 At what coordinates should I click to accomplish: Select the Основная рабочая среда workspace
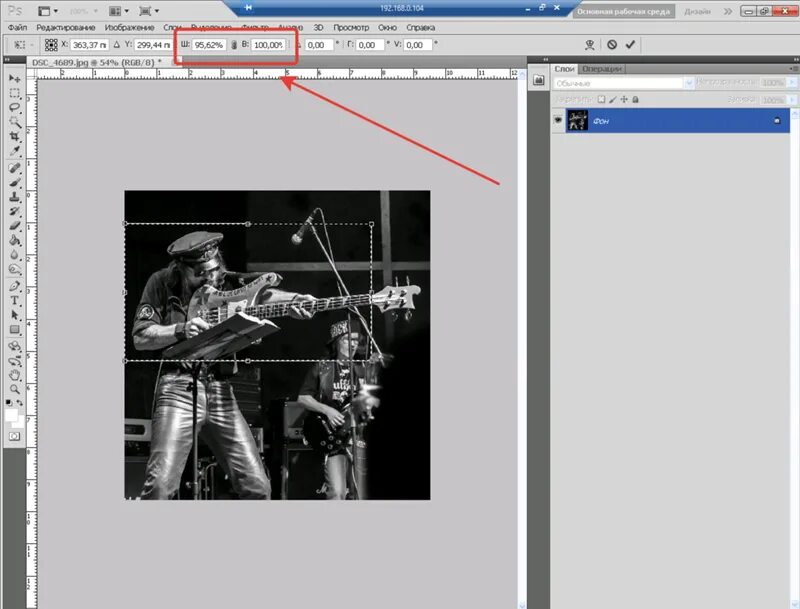[x=623, y=11]
